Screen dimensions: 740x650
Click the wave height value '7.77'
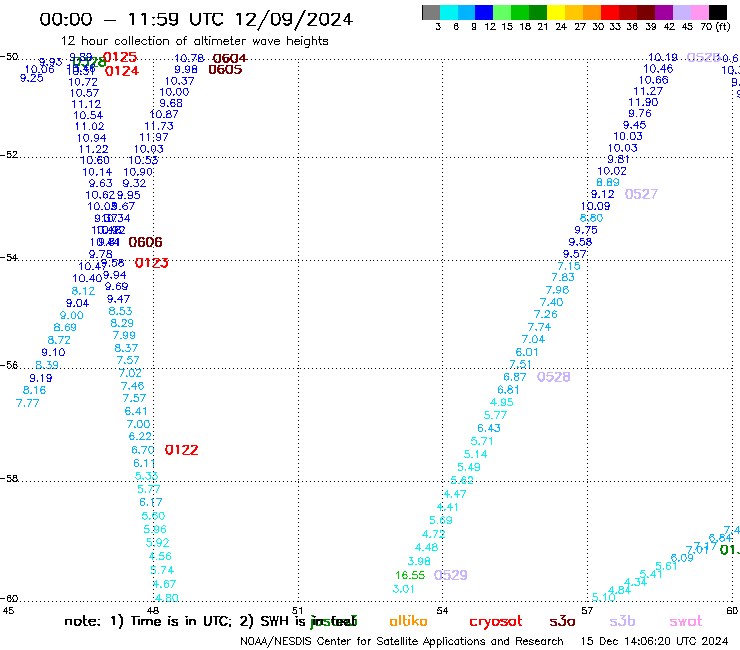coord(27,404)
